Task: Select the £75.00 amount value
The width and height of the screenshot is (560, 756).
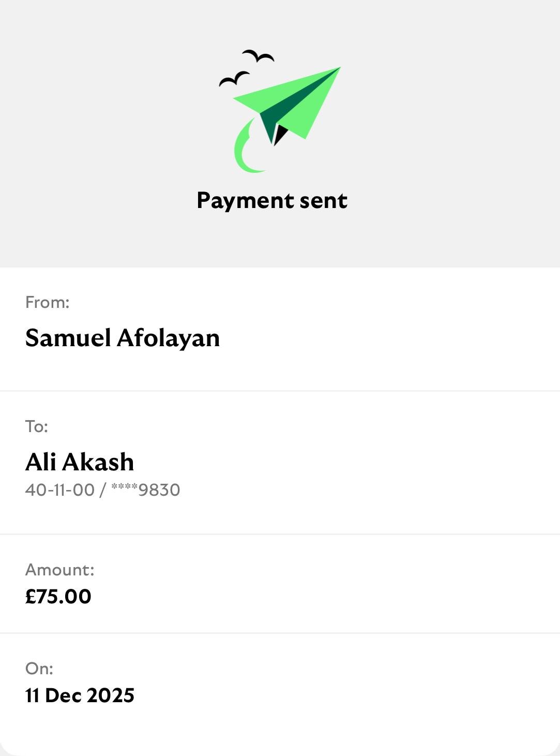Action: click(58, 597)
